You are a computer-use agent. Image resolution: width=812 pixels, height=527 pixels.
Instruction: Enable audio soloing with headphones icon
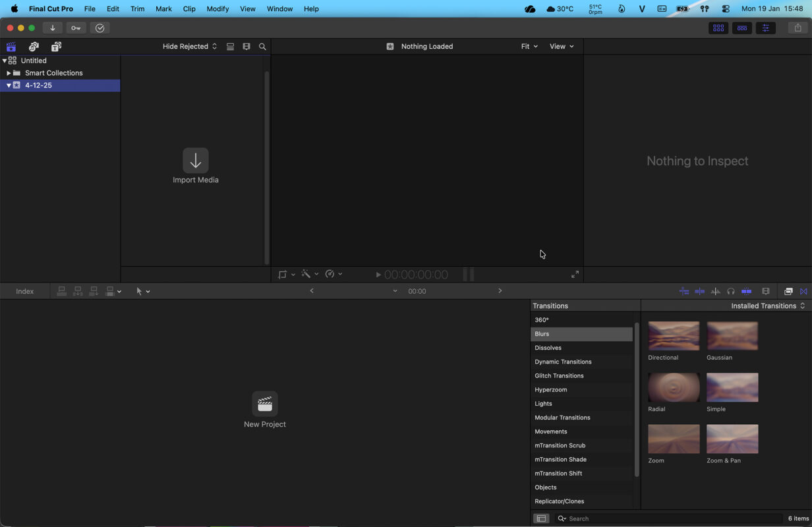coord(731,291)
